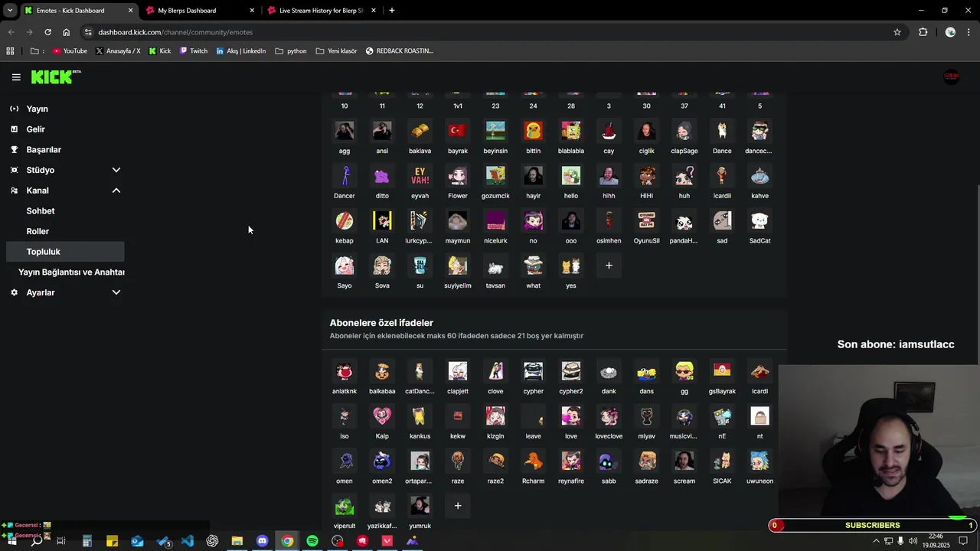
Task: Open profile avatar in Kick header
Action: (x=951, y=77)
